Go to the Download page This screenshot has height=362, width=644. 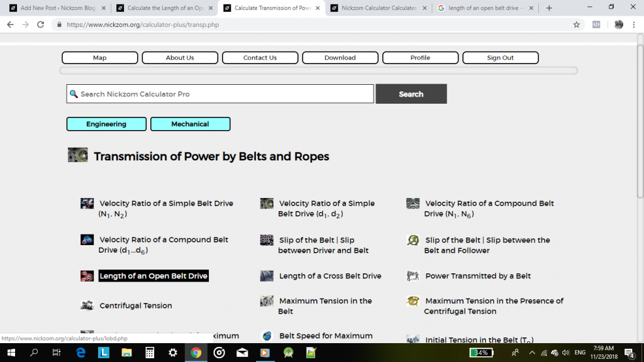click(x=340, y=57)
